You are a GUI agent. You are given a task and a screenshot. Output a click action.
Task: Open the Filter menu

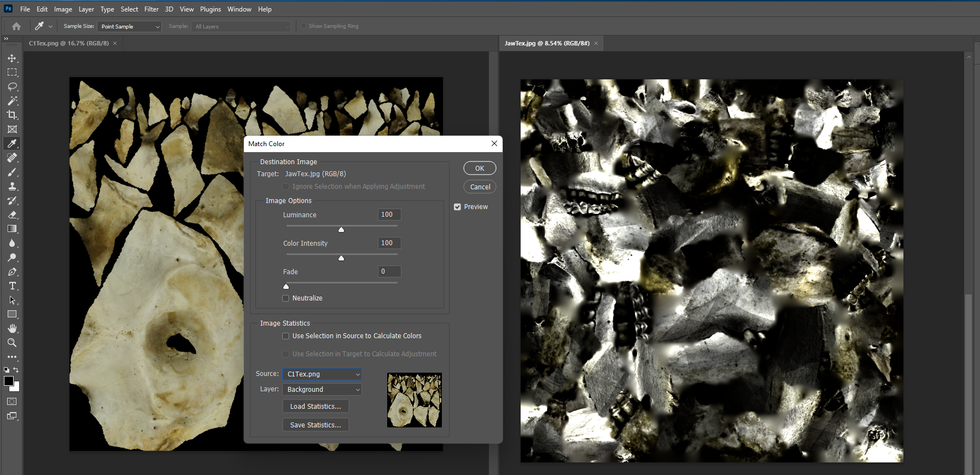pos(151,9)
